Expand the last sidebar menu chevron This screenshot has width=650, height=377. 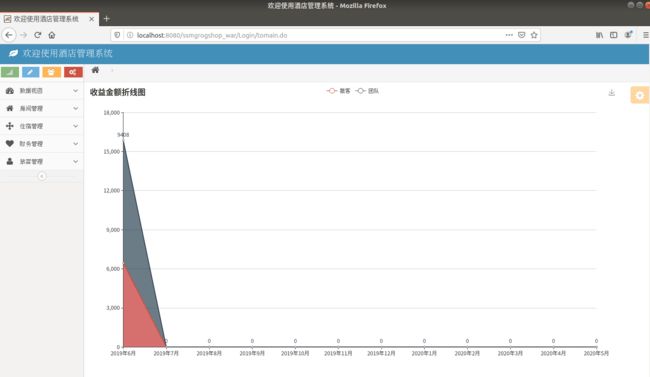point(75,161)
